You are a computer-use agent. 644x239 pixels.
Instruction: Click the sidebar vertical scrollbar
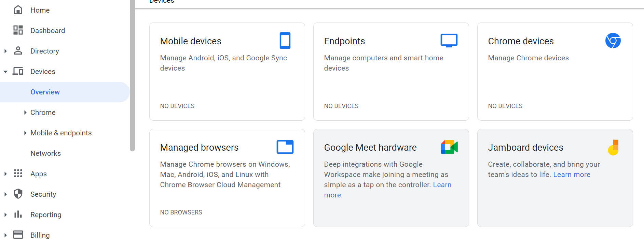click(132, 75)
